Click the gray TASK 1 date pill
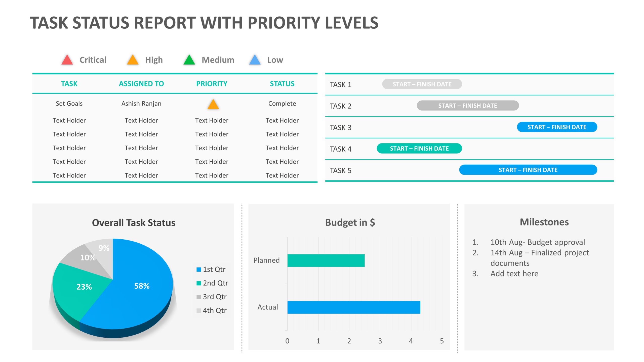This screenshot has width=644, height=362. [422, 84]
